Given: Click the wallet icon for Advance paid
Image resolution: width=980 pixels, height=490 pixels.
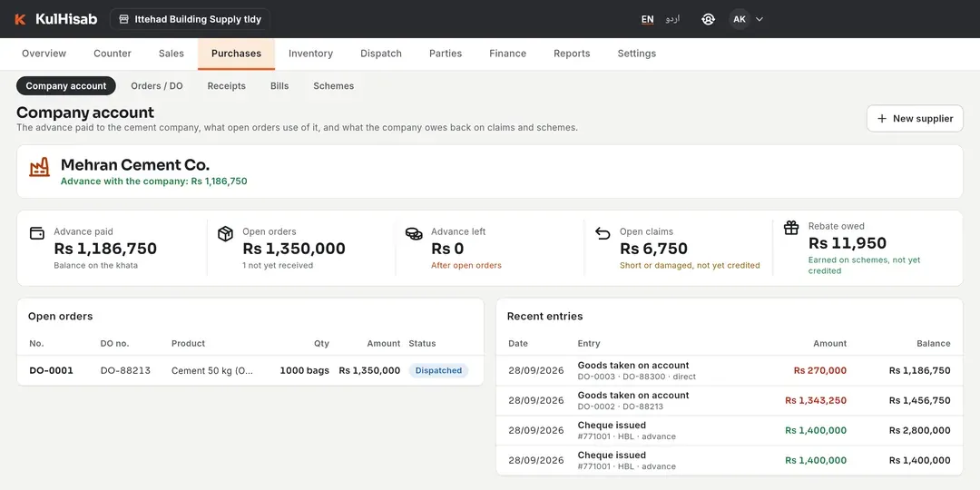Looking at the screenshot, I should 37,233.
